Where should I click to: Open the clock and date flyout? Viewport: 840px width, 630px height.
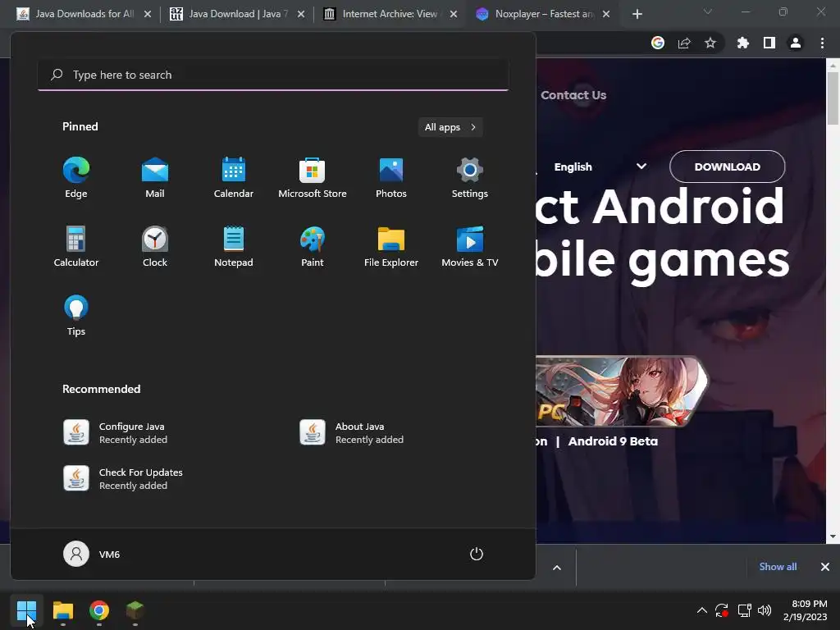pyautogui.click(x=805, y=610)
